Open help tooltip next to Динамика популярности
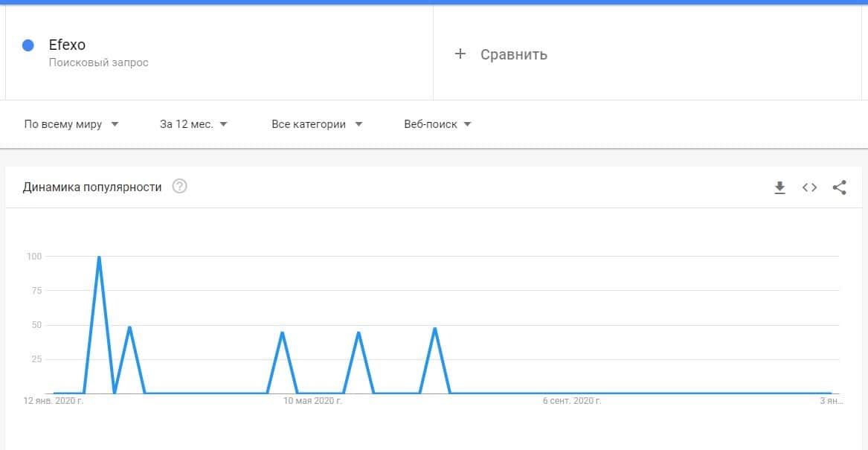The height and width of the screenshot is (450, 868). click(179, 187)
